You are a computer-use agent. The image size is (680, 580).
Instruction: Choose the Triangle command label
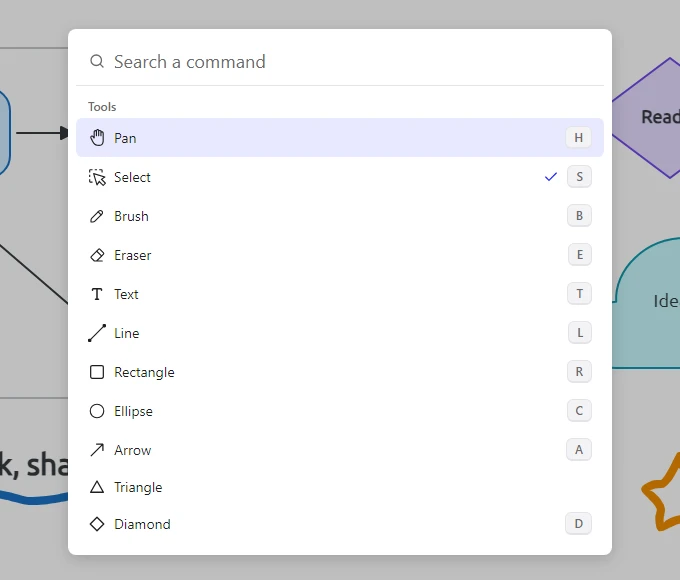click(x=138, y=487)
